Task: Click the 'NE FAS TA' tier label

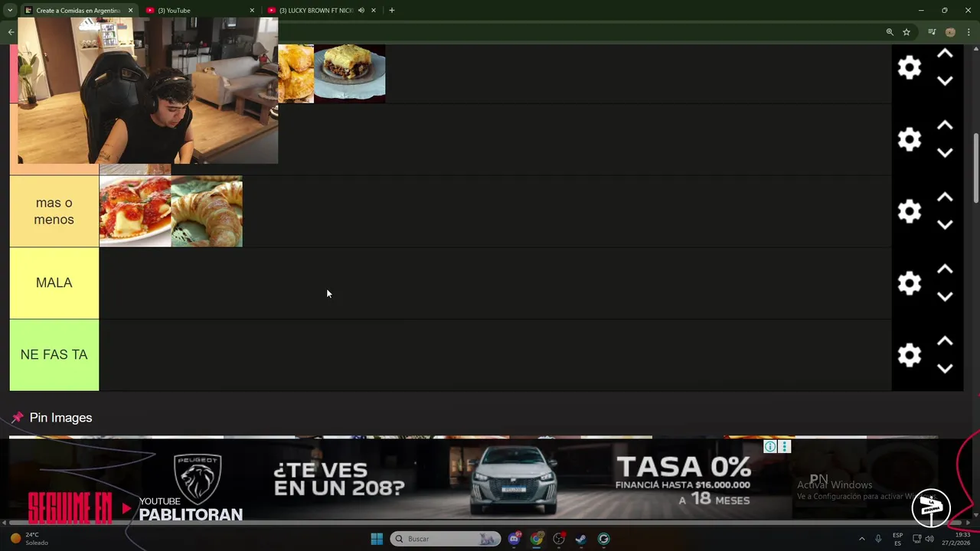Action: [54, 355]
